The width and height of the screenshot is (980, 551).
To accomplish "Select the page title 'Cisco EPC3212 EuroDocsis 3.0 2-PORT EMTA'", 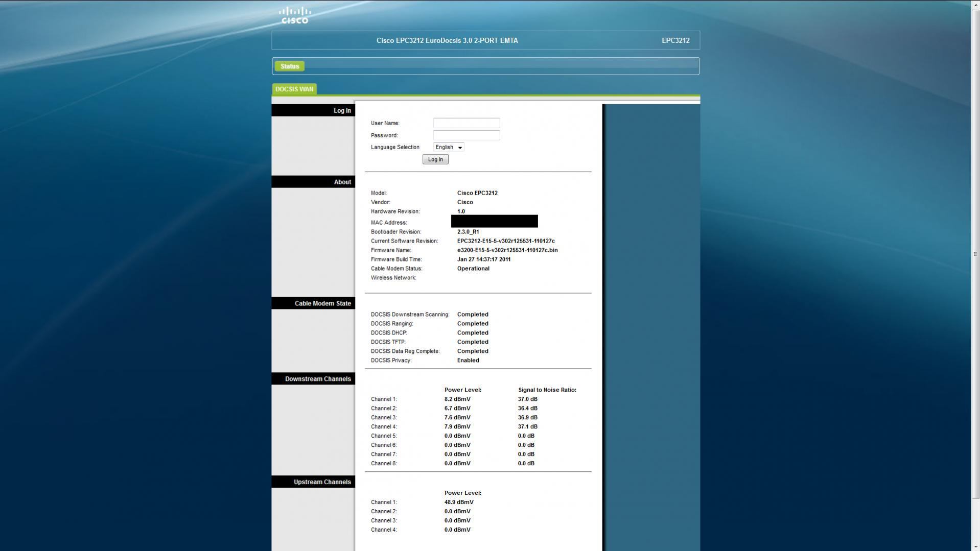I will point(447,40).
